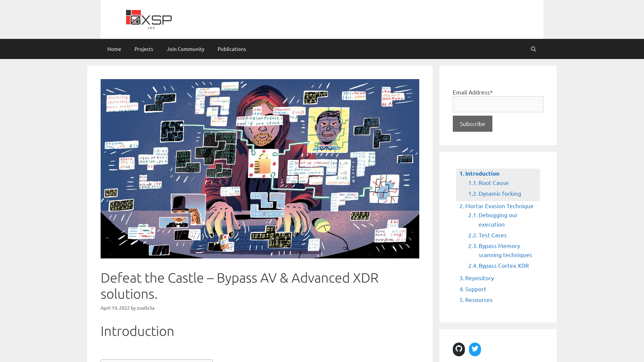
Task: Go to the Home menu item
Action: tap(114, 49)
